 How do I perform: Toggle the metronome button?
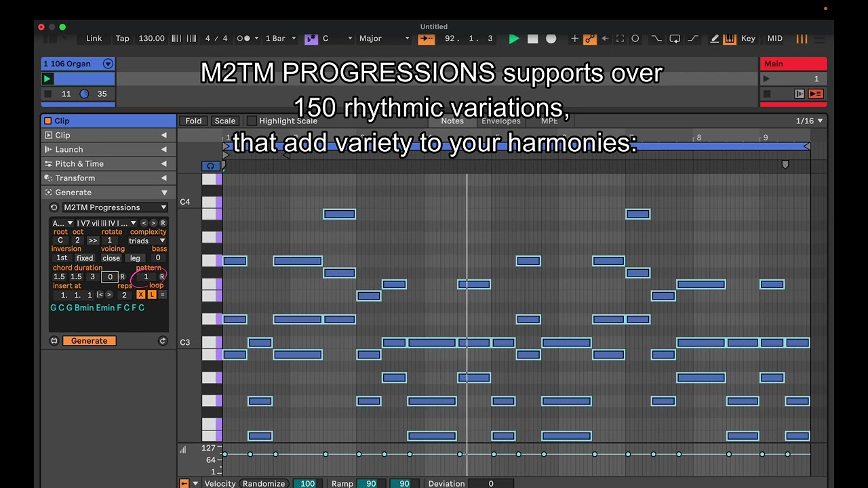click(x=243, y=39)
